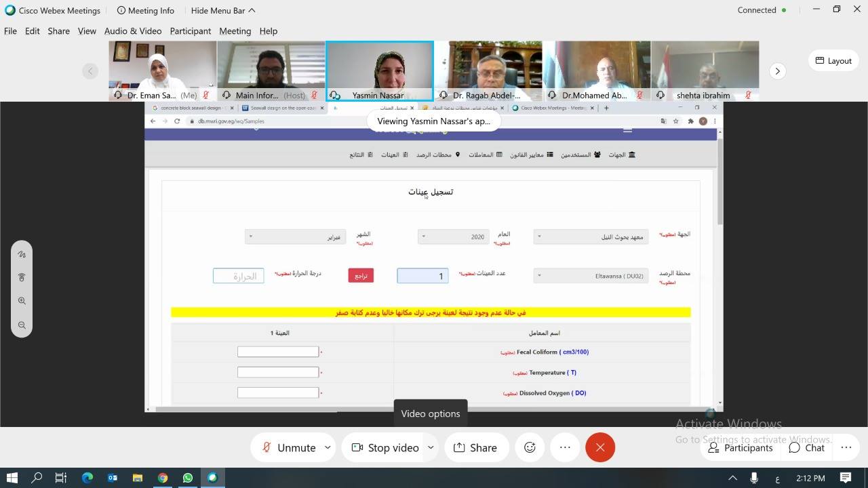This screenshot has height=488, width=868.
Task: Stop video camera feed
Action: [385, 447]
